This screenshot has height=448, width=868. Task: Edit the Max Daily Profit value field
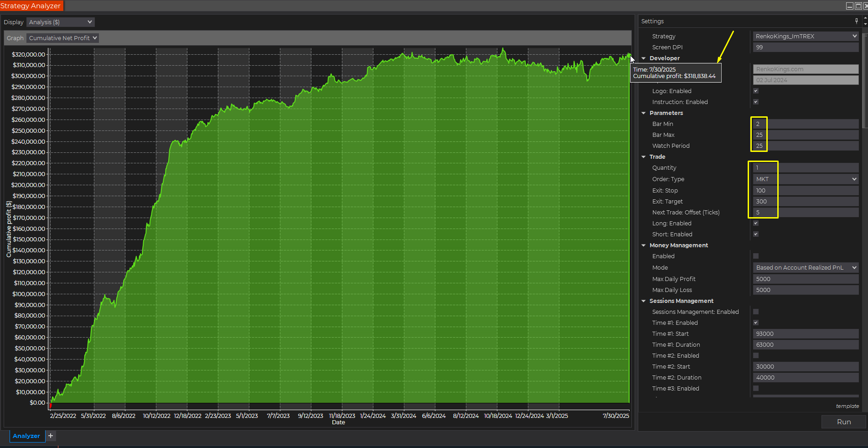(805, 279)
